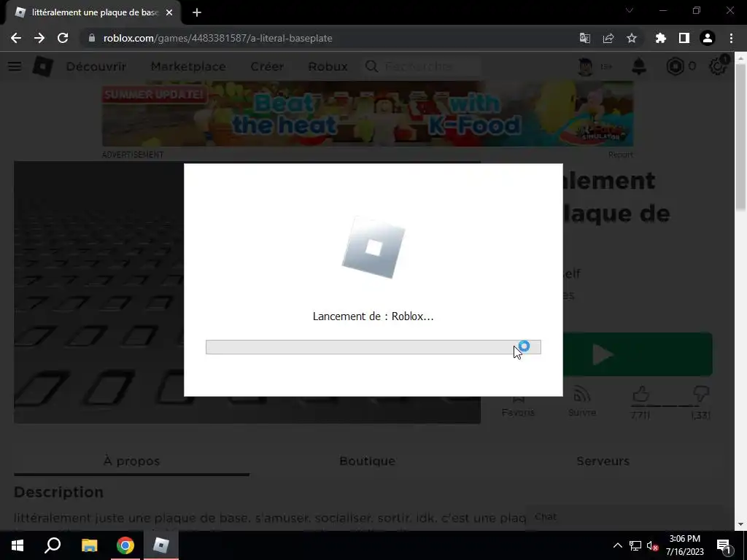Open the muted volume tray icon

pos(652,545)
